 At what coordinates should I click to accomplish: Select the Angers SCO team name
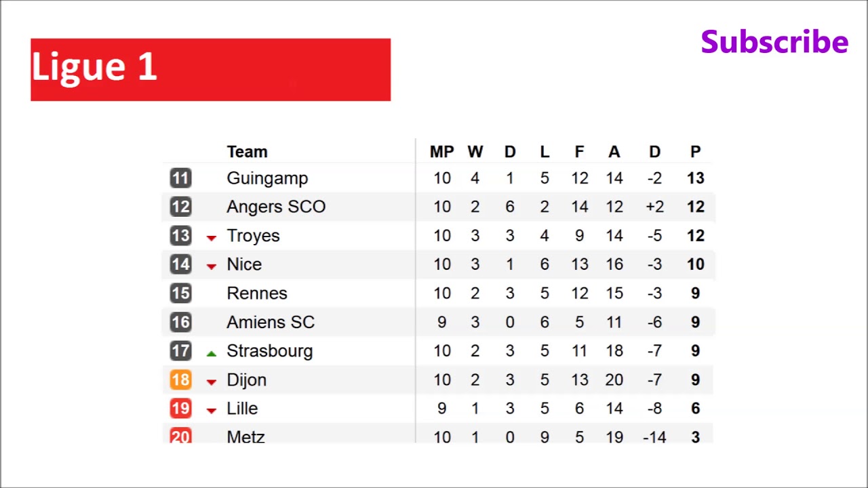click(276, 207)
